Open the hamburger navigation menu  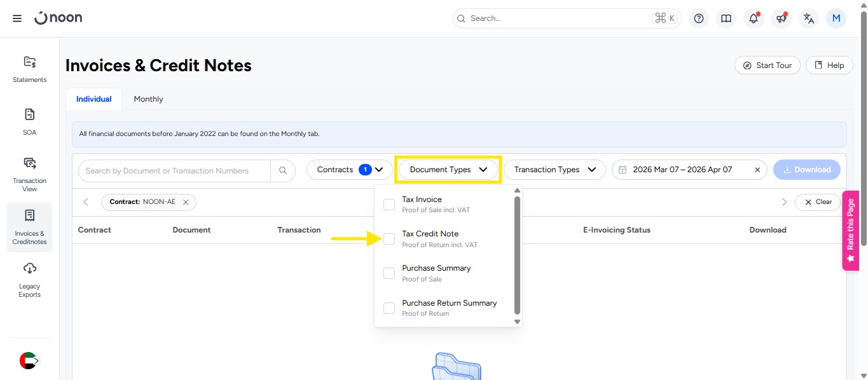click(x=17, y=18)
